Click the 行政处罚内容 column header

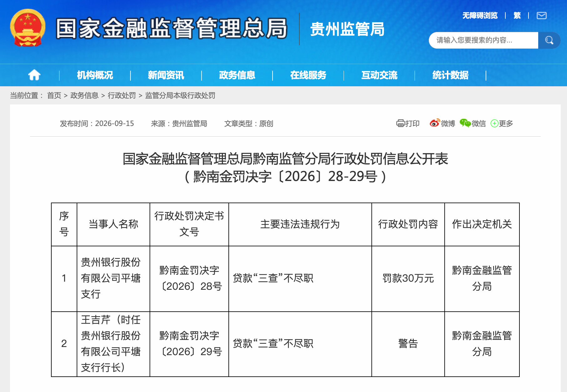(408, 224)
